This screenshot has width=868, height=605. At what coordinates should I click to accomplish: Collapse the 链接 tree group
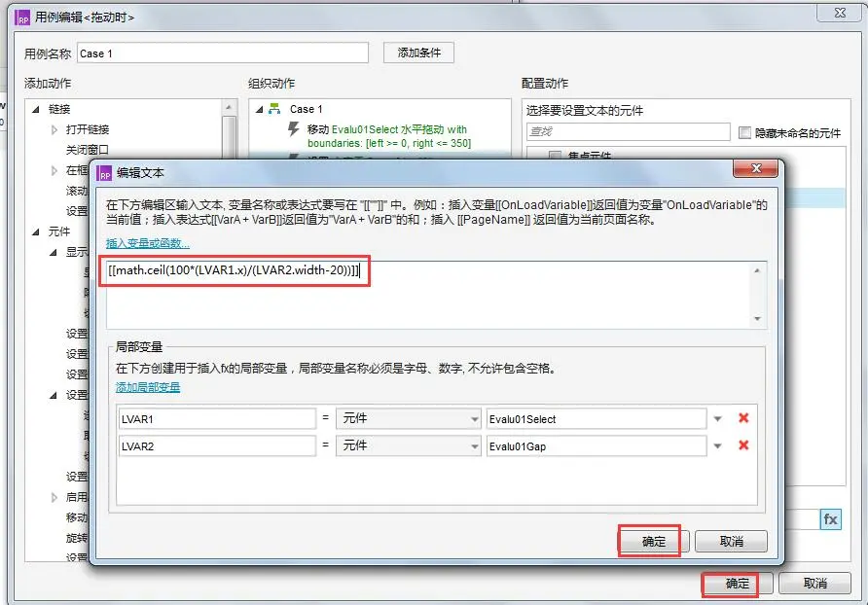point(36,109)
